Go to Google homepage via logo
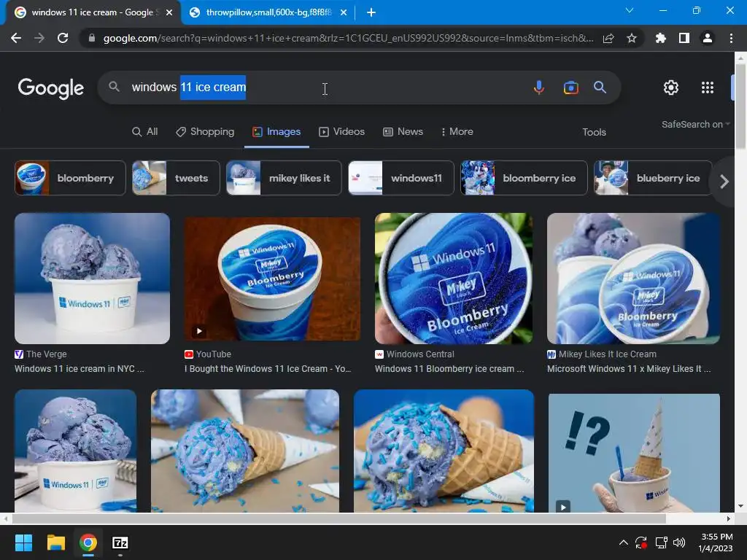Screen dimensions: 747x560 point(51,88)
